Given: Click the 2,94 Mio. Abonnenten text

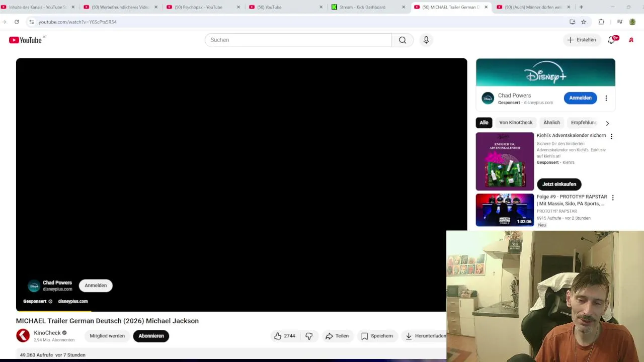Looking at the screenshot, I should coord(54,340).
